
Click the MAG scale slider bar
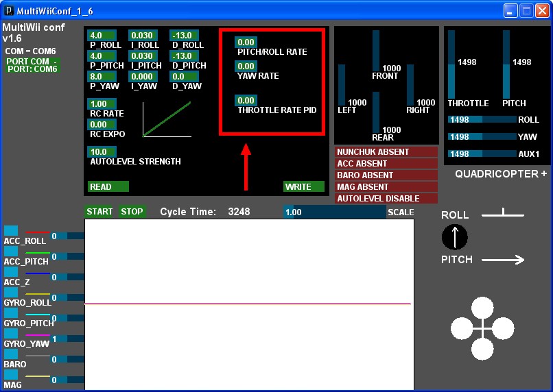69,380
